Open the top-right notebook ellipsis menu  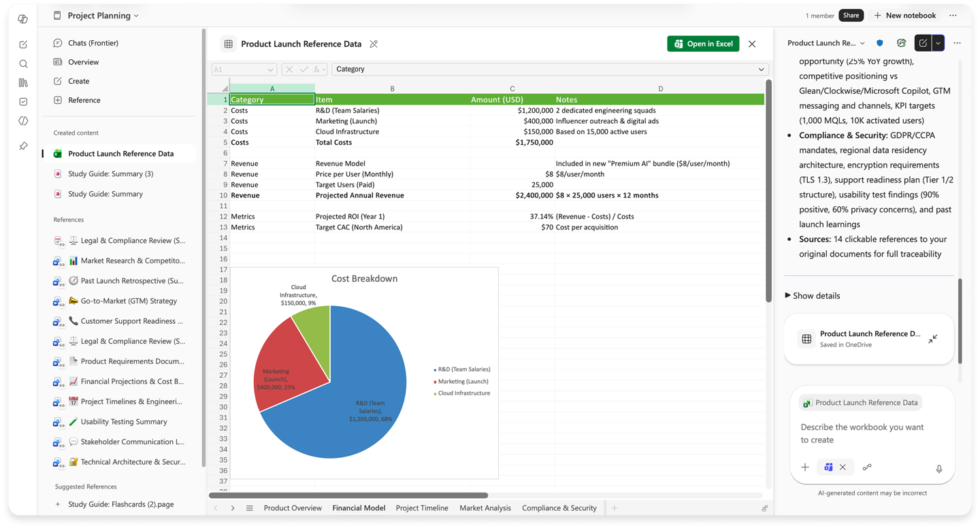953,16
